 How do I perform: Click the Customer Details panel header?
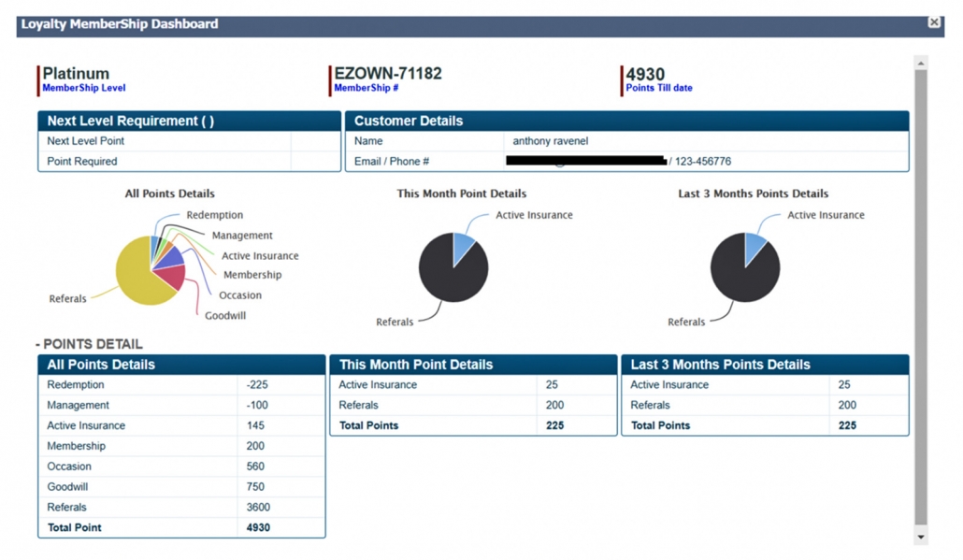coord(626,121)
